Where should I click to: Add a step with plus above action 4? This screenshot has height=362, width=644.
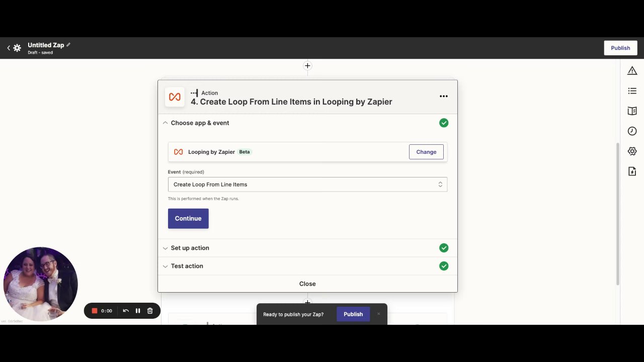point(307,66)
